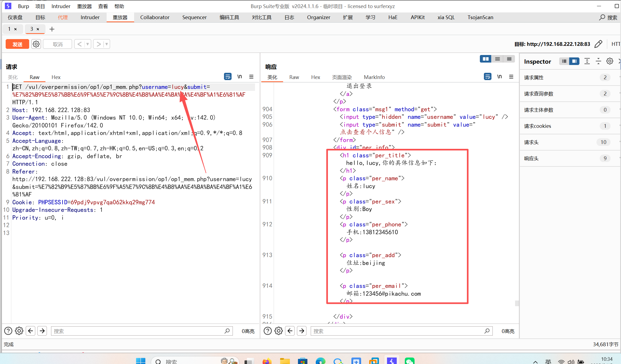The image size is (621, 364).
Task: Click help icon below request pane
Action: tap(8, 331)
